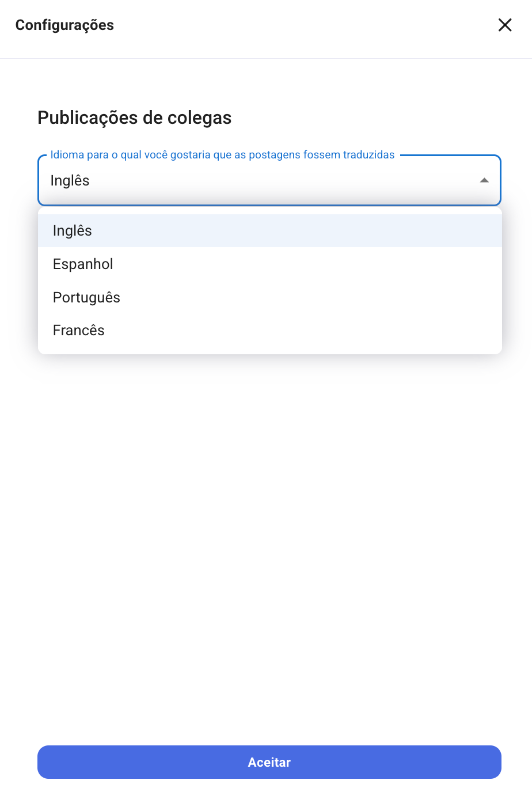Click the Configurações title text
The height and width of the screenshot is (803, 532).
tap(64, 25)
